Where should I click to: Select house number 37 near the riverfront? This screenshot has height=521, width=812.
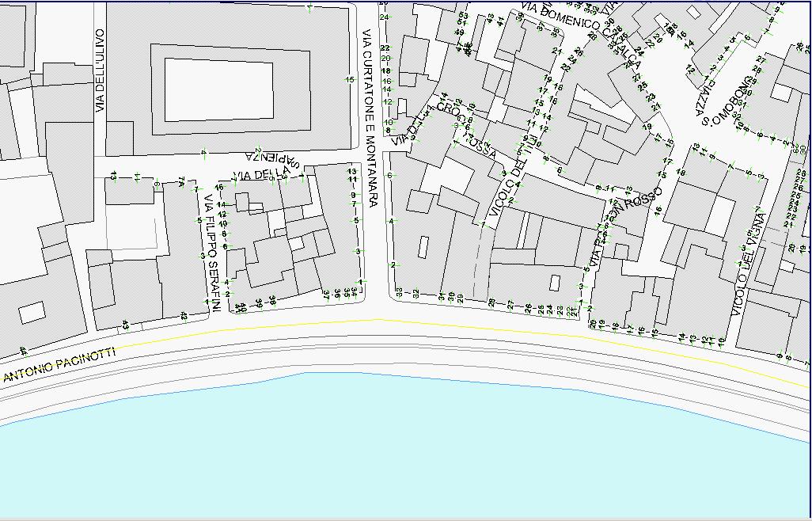click(x=325, y=295)
